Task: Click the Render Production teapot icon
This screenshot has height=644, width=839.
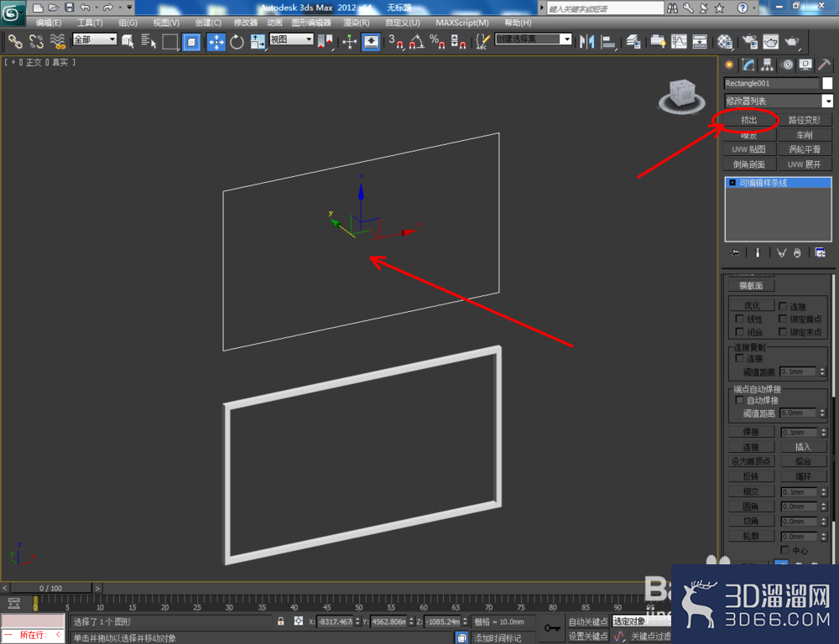Action: pyautogui.click(x=791, y=41)
